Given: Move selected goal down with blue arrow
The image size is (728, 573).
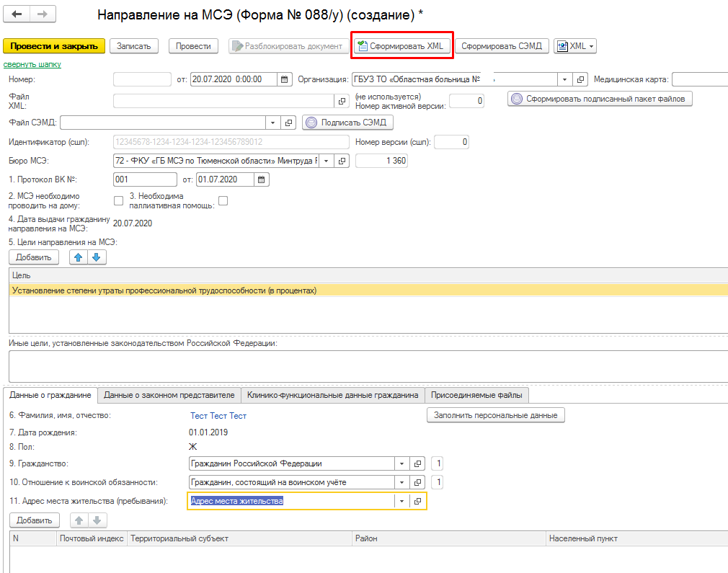Looking at the screenshot, I should pos(97,257).
